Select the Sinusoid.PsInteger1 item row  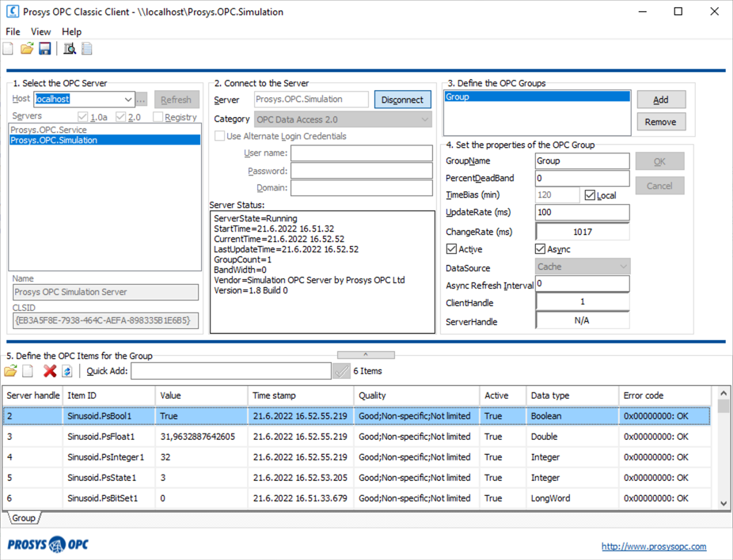tap(357, 457)
